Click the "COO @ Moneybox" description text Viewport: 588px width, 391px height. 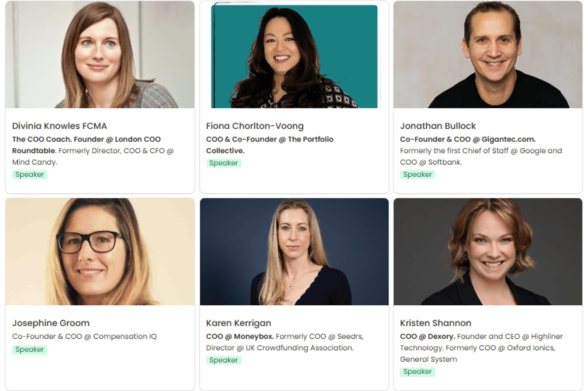coord(240,337)
